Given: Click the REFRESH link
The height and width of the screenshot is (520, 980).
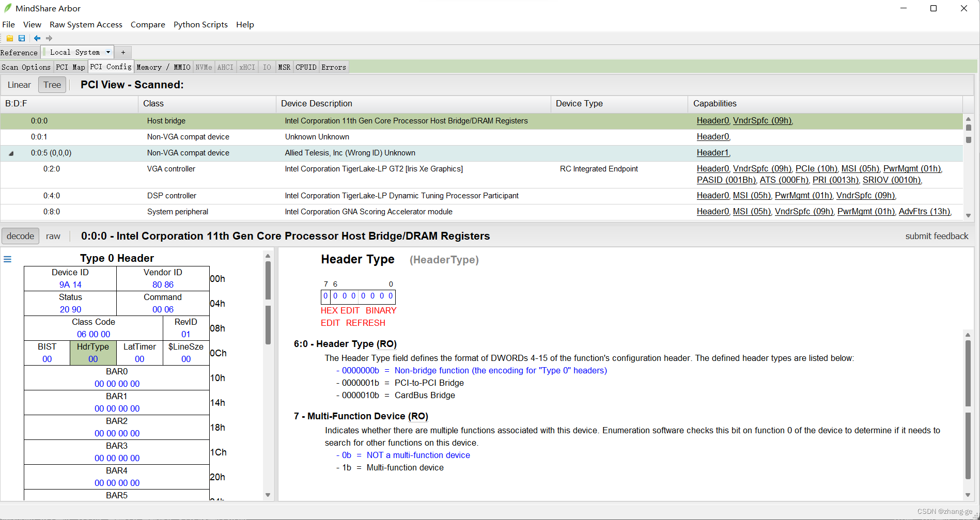Looking at the screenshot, I should [x=366, y=323].
